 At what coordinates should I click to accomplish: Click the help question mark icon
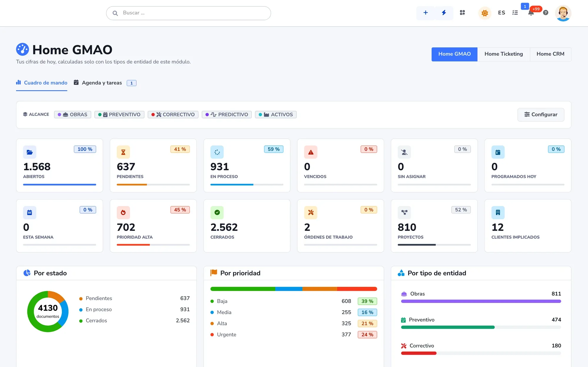pyautogui.click(x=546, y=13)
